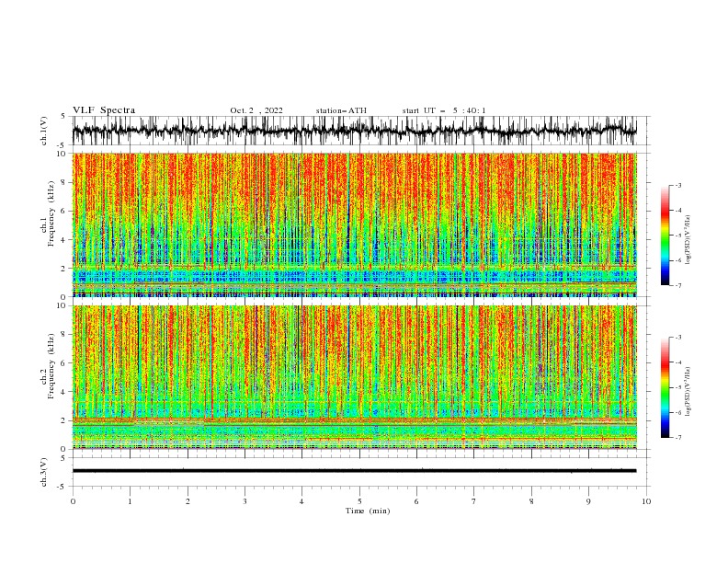The image size is (728, 563).
Task: Click the "-7" tick on ch.2 colorbar
Action: point(678,438)
